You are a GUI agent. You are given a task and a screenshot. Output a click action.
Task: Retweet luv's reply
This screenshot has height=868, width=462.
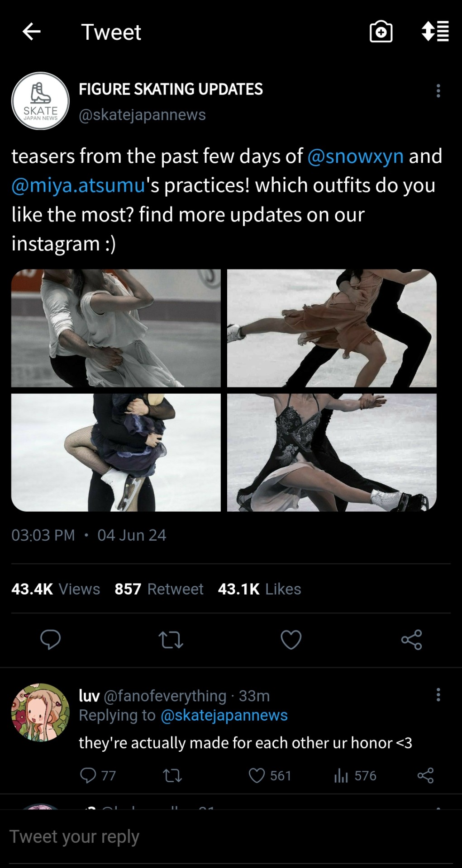(172, 776)
